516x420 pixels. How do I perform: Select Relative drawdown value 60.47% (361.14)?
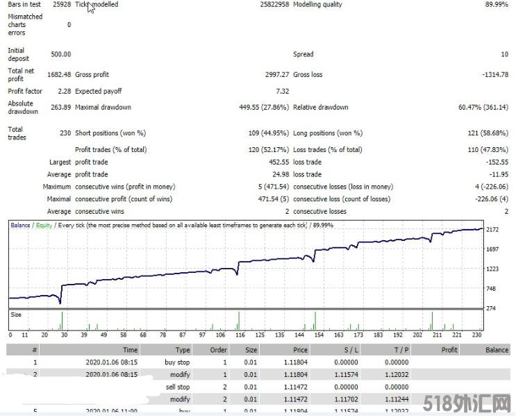point(483,108)
